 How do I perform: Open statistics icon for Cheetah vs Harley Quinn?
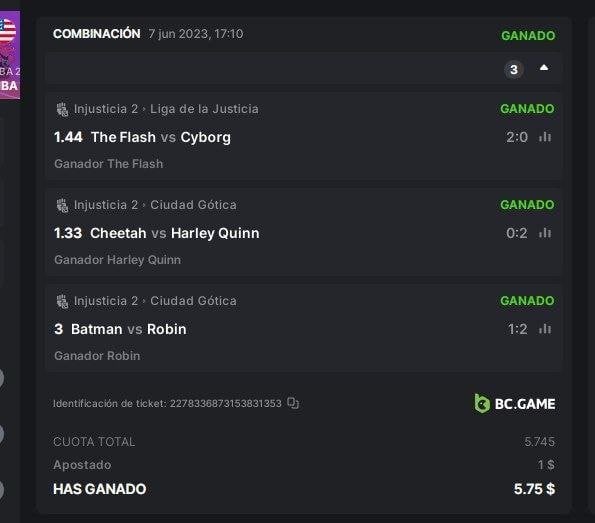click(545, 233)
